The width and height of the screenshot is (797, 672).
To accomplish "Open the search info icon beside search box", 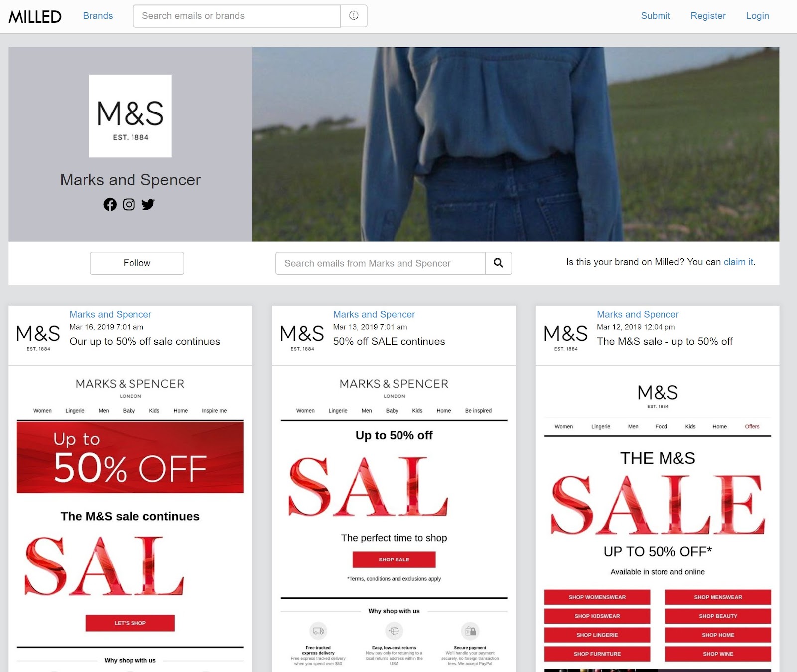I will 354,16.
